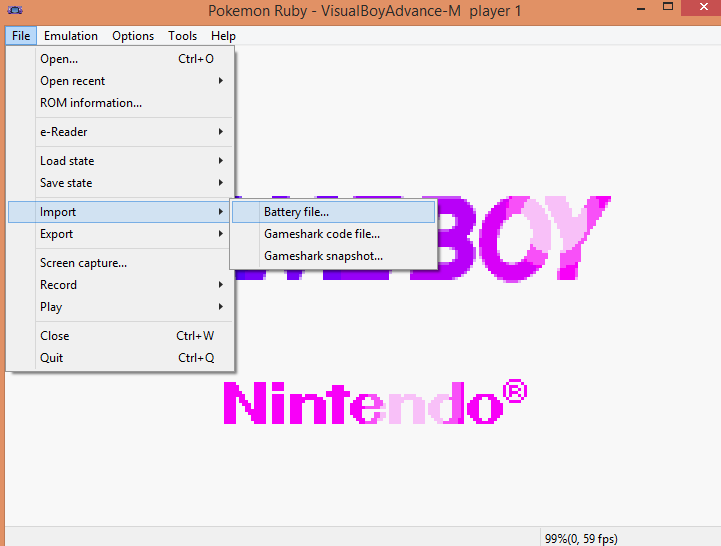Choose Screen capture... from File menu
This screenshot has height=546, width=721.
[x=120, y=263]
